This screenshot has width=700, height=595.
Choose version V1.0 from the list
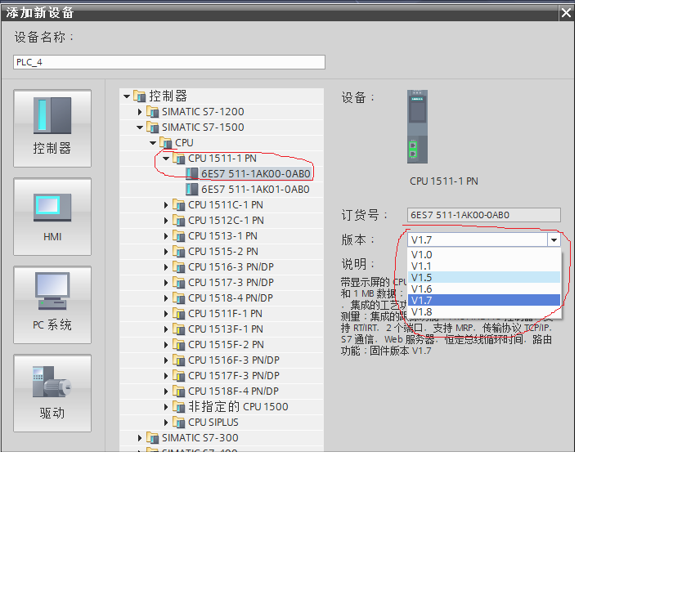tap(484, 255)
